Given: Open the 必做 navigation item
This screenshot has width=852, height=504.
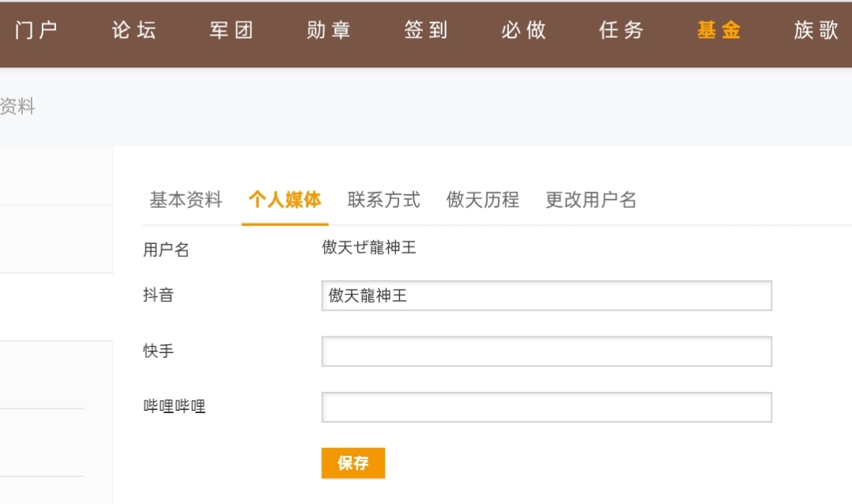Looking at the screenshot, I should pos(523,31).
